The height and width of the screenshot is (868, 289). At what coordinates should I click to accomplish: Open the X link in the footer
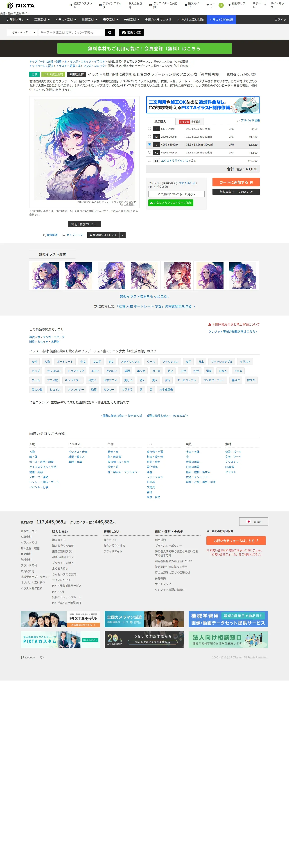pyautogui.click(x=42, y=657)
